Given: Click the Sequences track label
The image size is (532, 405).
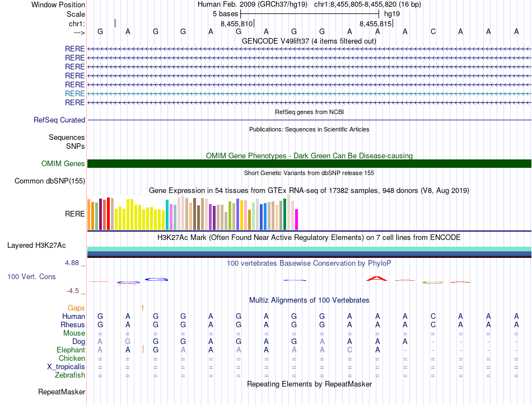Looking at the screenshot, I should pos(67,137).
